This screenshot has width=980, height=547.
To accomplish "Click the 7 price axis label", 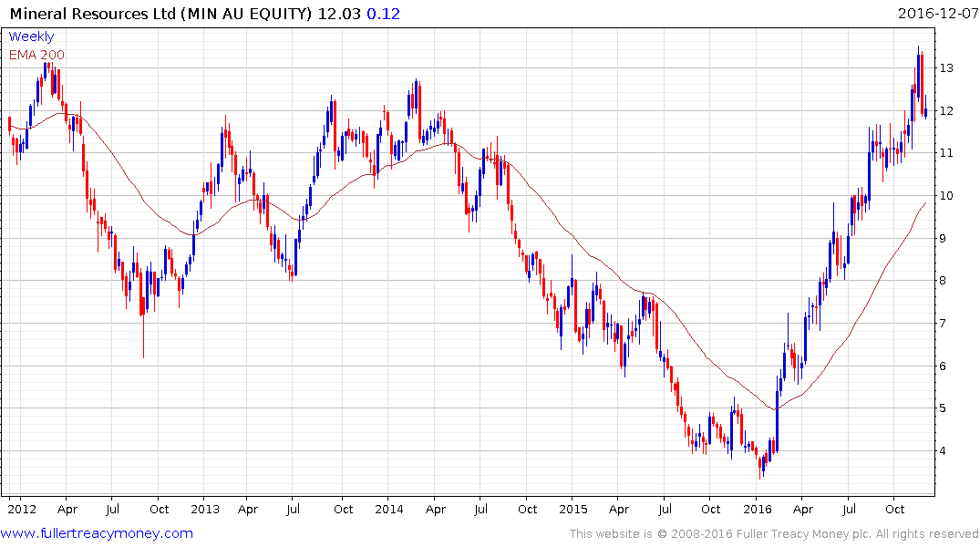I will click(x=944, y=324).
